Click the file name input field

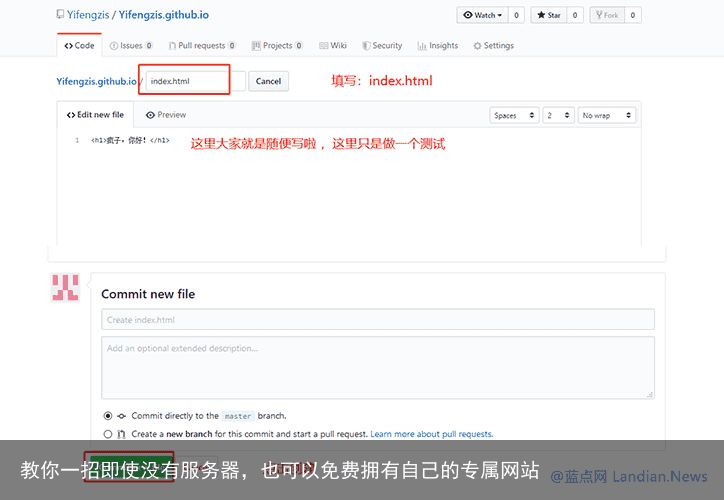pyautogui.click(x=196, y=81)
